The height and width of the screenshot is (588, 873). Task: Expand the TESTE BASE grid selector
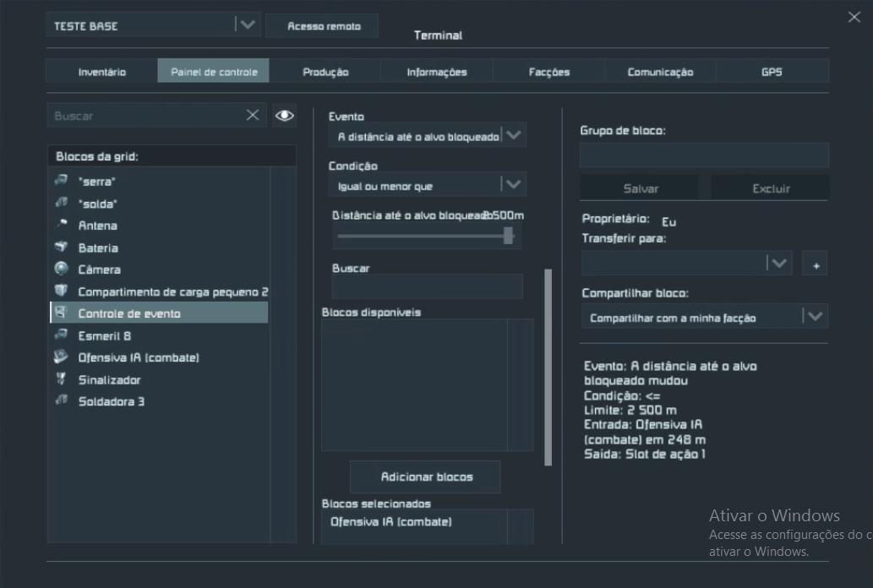pyautogui.click(x=246, y=25)
